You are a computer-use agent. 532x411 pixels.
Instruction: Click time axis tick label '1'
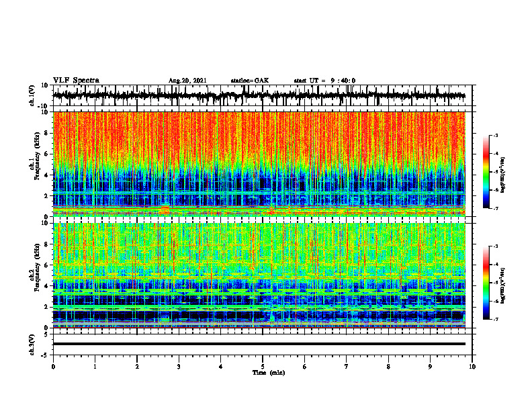tap(95, 367)
